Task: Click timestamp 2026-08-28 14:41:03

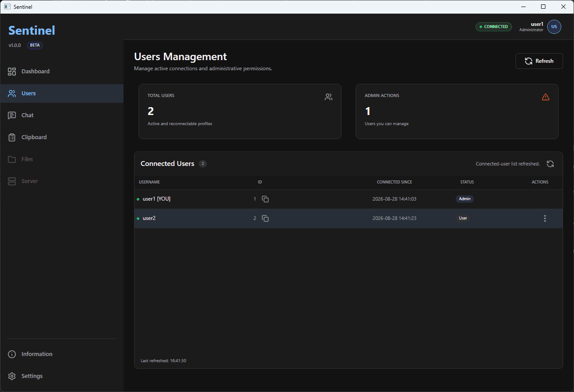Action: pyautogui.click(x=394, y=199)
